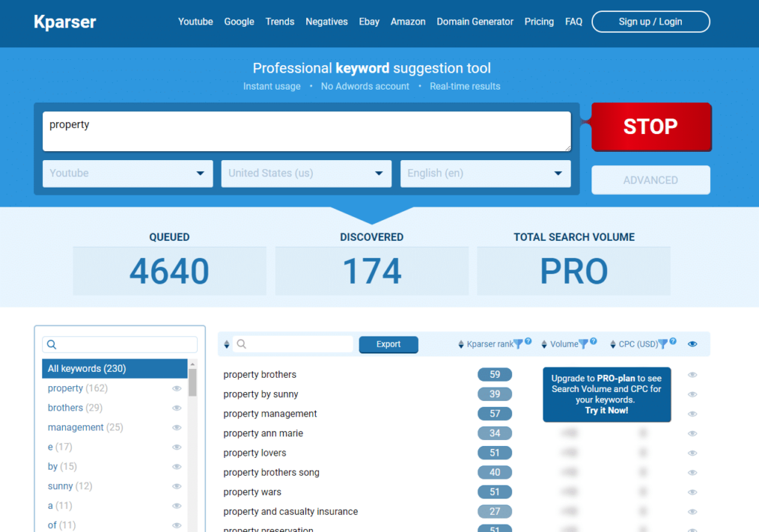This screenshot has height=532, width=759.
Task: Toggle eye for 'property brothers' result row
Action: 693,375
